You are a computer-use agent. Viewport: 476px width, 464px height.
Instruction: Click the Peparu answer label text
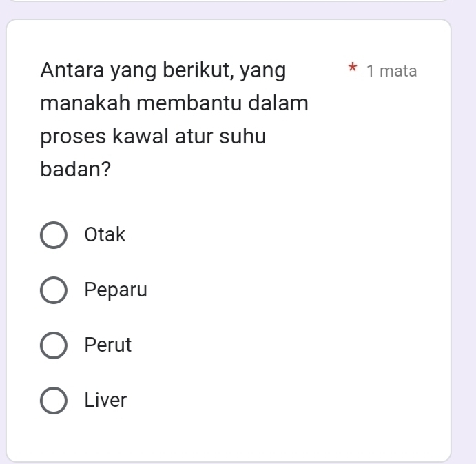[x=116, y=290]
